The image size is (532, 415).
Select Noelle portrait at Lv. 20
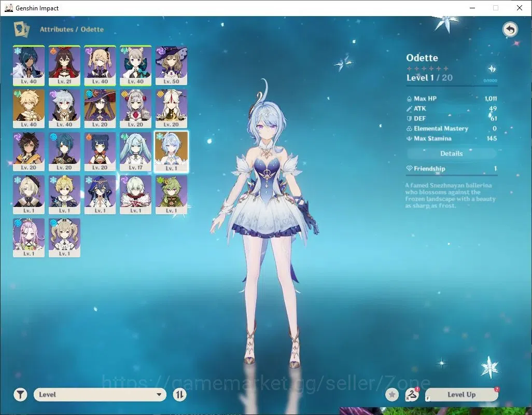(x=136, y=108)
